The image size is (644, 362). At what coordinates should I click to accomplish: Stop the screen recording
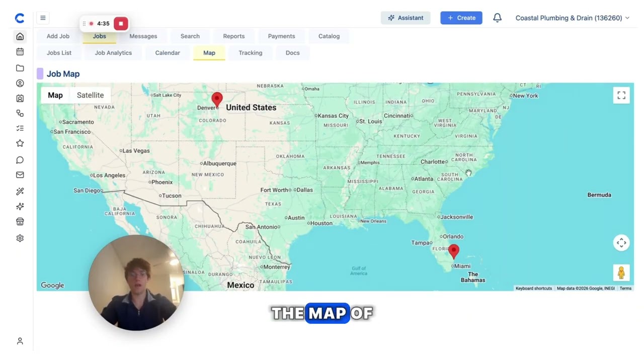point(121,24)
